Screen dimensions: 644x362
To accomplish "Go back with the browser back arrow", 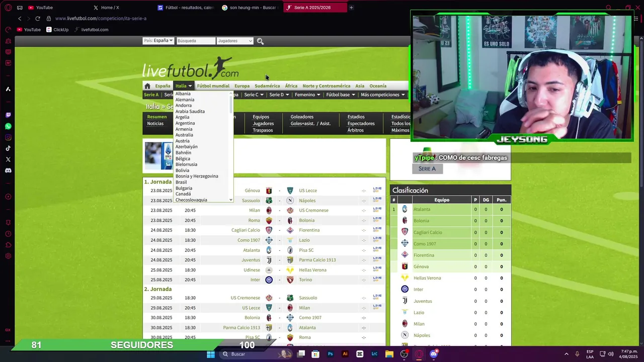I will (20, 19).
